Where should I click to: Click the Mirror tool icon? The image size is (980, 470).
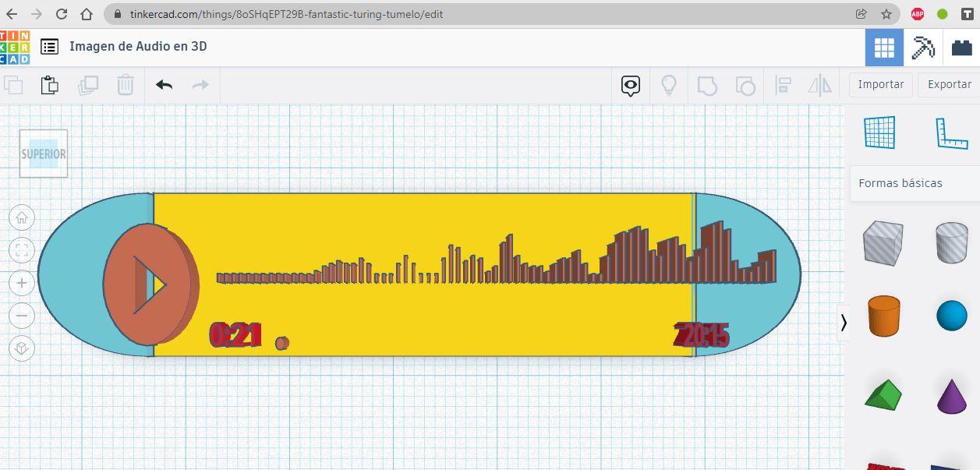click(820, 85)
